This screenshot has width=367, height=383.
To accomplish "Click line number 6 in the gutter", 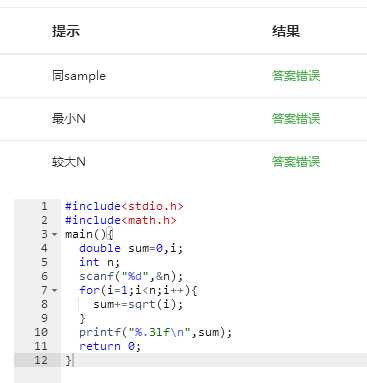I will click(x=44, y=276).
